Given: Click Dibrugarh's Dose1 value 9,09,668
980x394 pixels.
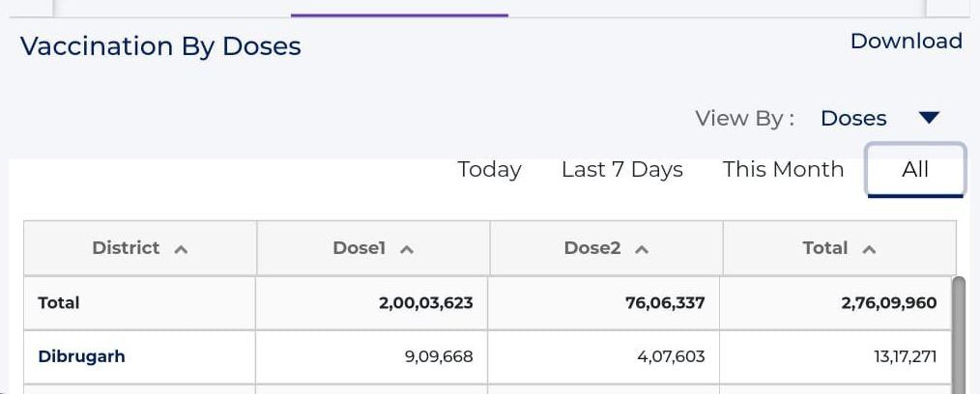Looking at the screenshot, I should (x=439, y=356).
